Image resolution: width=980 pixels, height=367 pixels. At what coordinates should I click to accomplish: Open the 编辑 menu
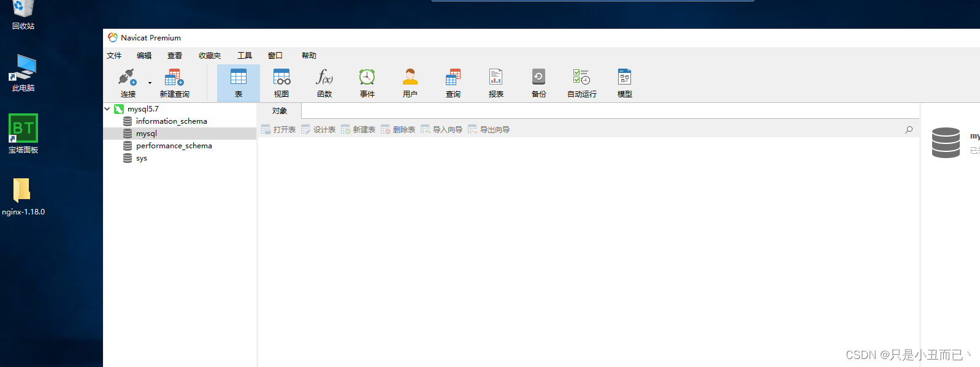144,56
